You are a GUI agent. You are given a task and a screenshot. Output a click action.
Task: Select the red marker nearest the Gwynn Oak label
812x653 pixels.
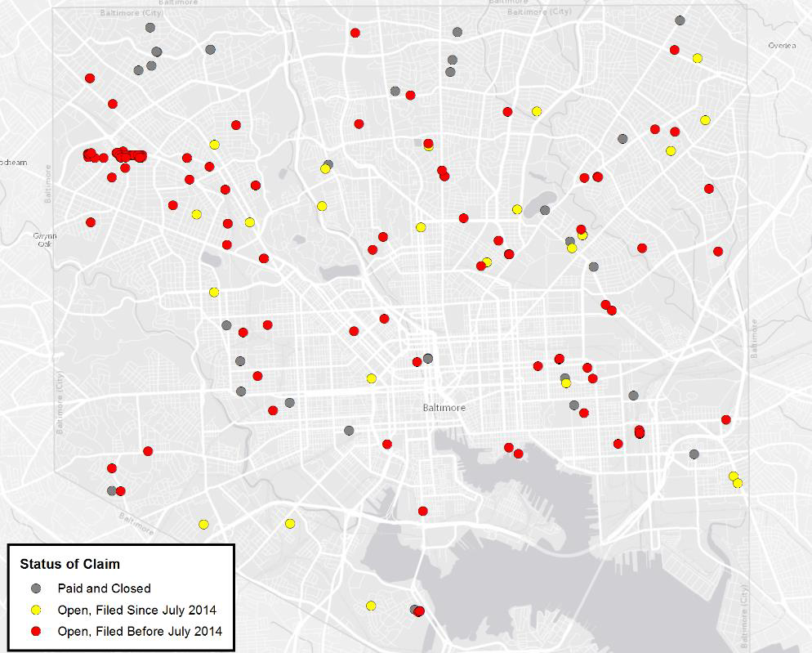(91, 221)
